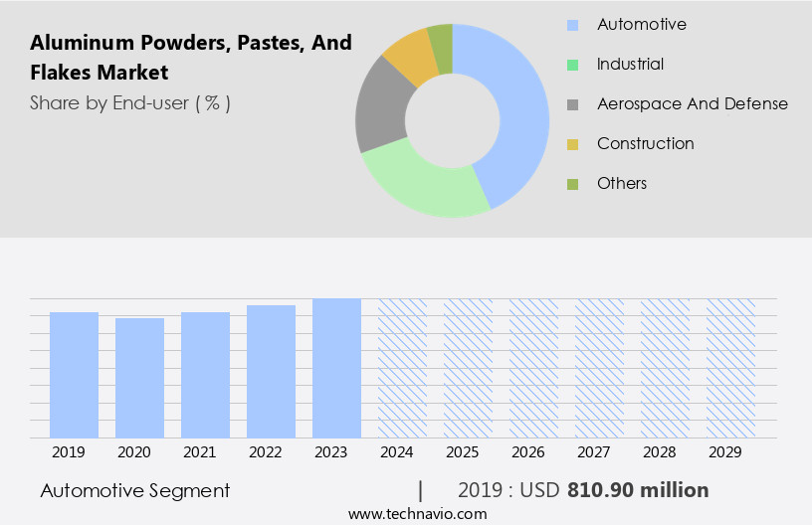Click the tallest solid bar above 2023
Image resolution: width=812 pixels, height=525 pixels.
point(336,368)
